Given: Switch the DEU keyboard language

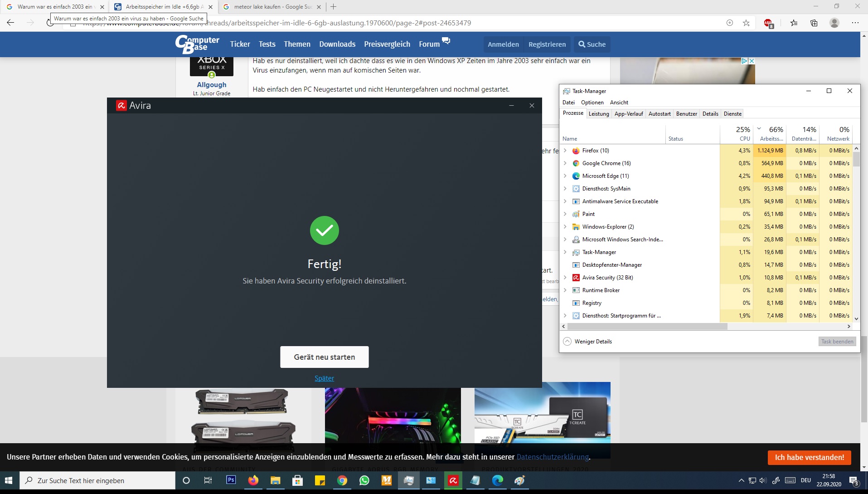Looking at the screenshot, I should tap(806, 480).
